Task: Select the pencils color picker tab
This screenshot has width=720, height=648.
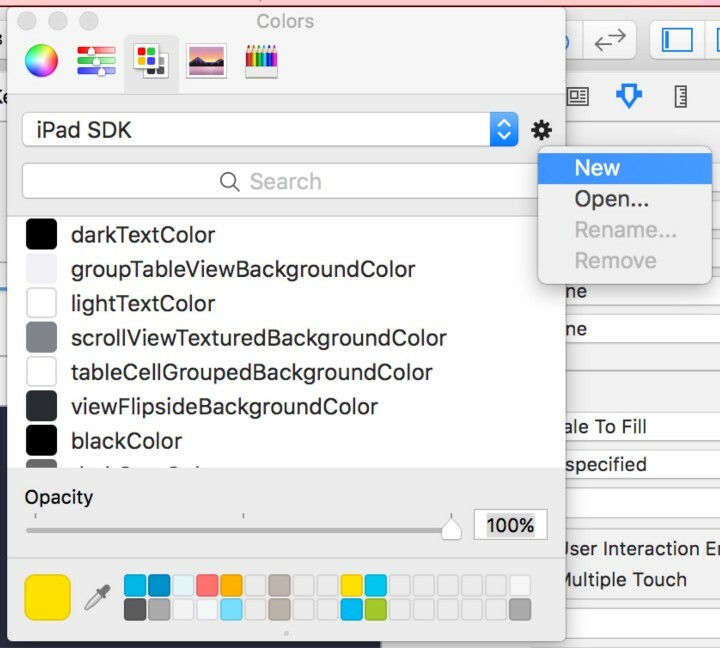Action: click(x=260, y=62)
